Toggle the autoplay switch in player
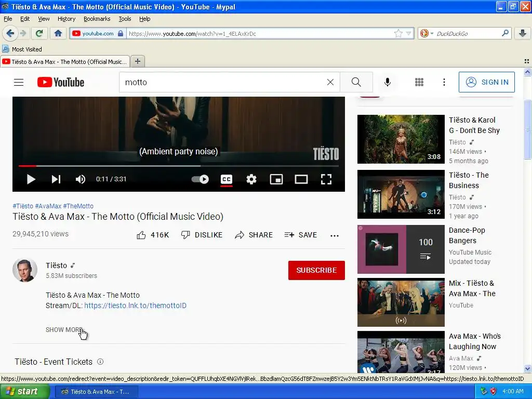532x399 pixels. (200, 179)
